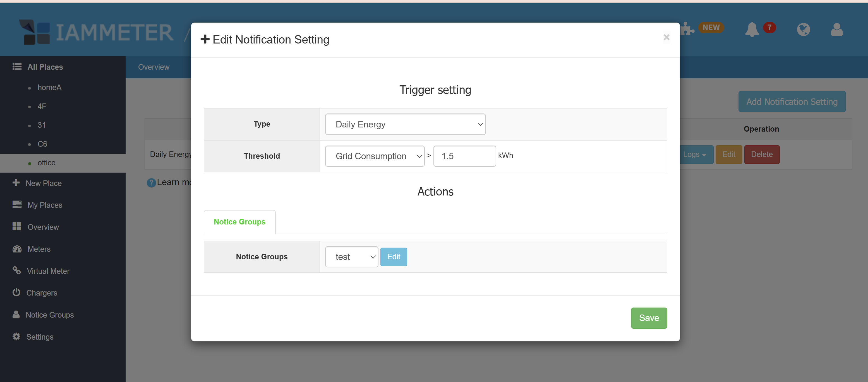The image size is (868, 382).
Task: Click the Meters gauge icon
Action: [x=17, y=249]
